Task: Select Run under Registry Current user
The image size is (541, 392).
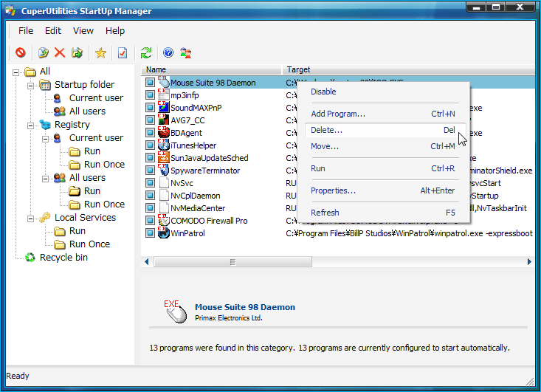Action: (92, 151)
